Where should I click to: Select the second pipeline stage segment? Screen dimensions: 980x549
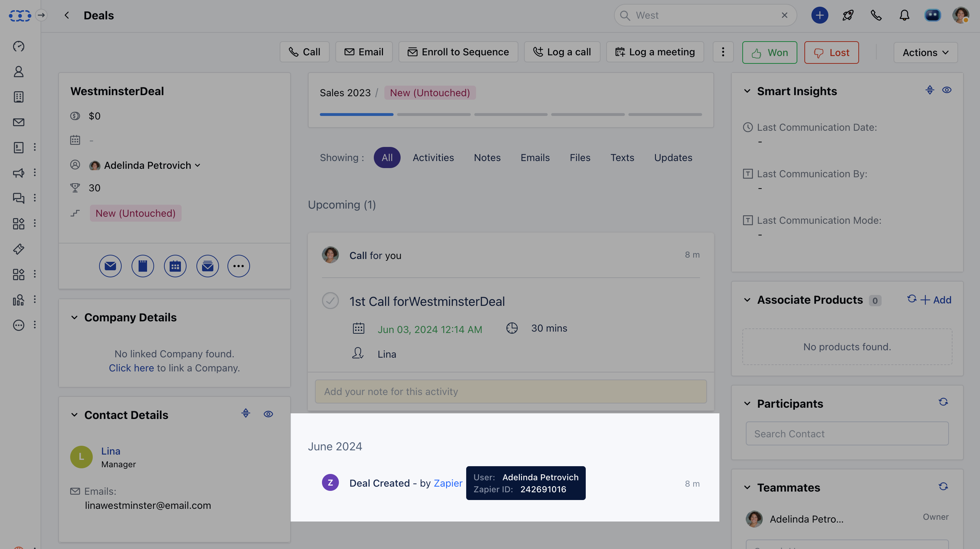(x=433, y=115)
